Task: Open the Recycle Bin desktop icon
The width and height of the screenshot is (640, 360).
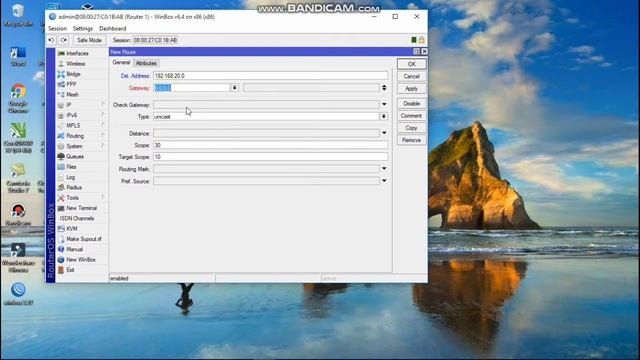Action: 18,16
